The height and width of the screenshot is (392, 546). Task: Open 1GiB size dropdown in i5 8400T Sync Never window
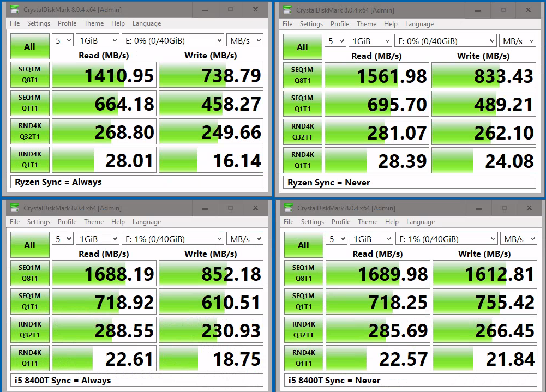(x=371, y=239)
